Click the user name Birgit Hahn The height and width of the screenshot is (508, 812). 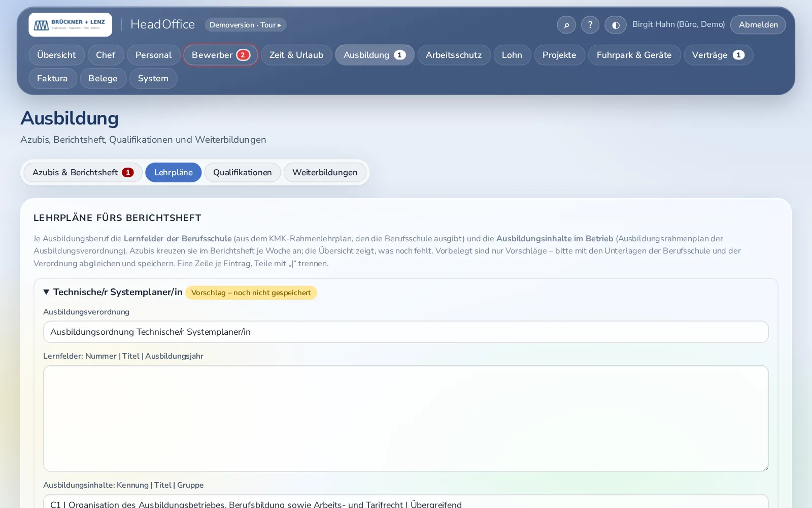coord(679,24)
